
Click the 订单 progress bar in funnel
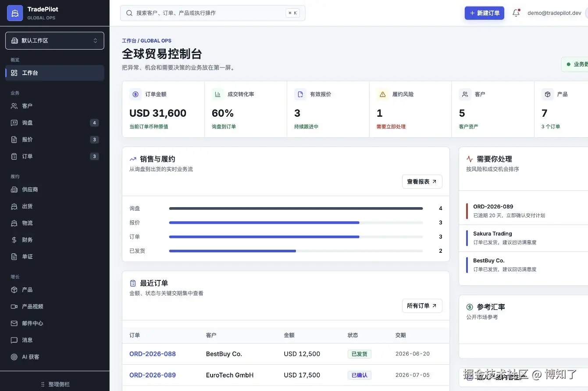point(296,237)
